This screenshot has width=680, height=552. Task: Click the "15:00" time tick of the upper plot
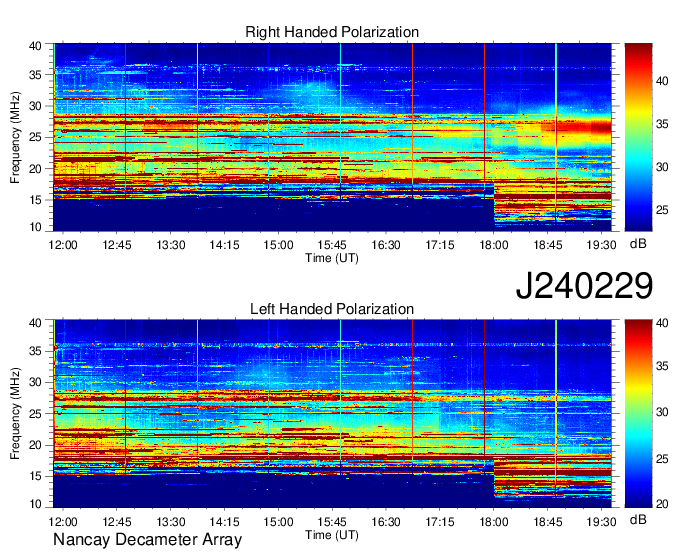tap(278, 245)
